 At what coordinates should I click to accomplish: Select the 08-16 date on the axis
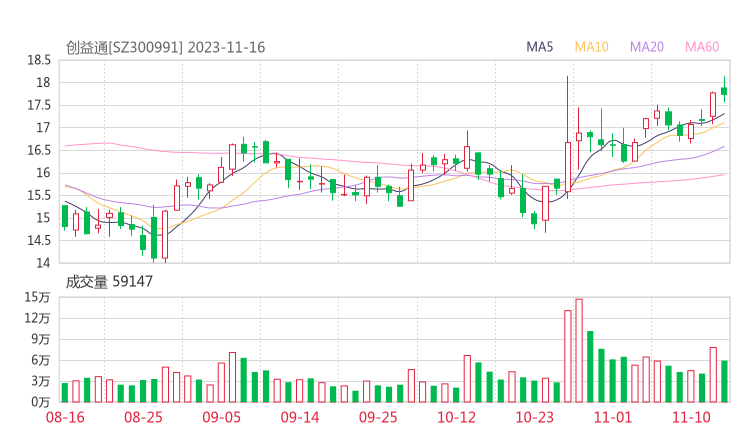(x=65, y=416)
